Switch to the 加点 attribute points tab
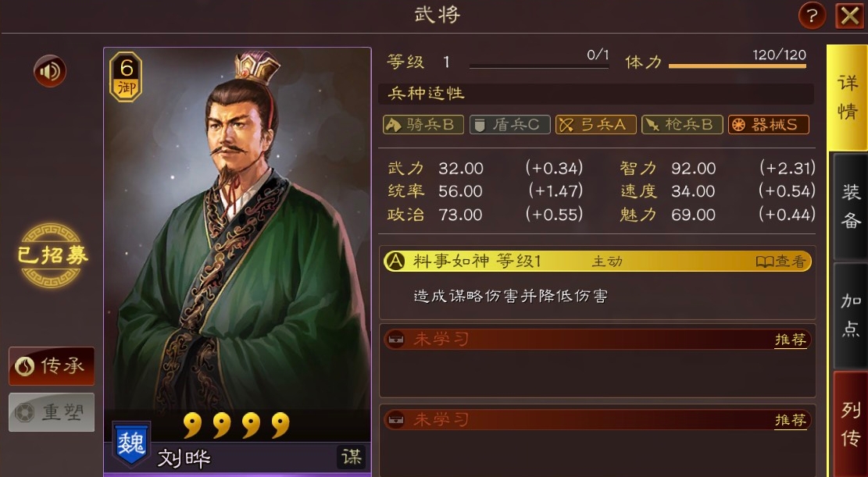 point(850,315)
